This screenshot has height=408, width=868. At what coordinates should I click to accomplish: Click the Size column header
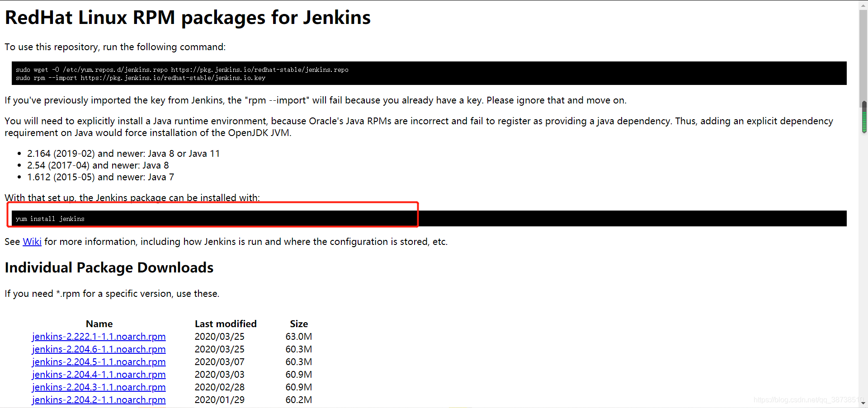pyautogui.click(x=299, y=324)
